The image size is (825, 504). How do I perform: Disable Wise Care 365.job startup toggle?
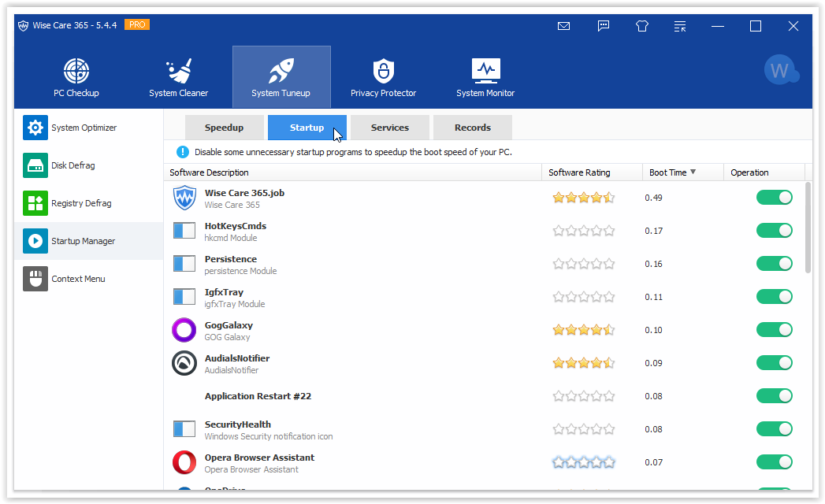click(775, 198)
